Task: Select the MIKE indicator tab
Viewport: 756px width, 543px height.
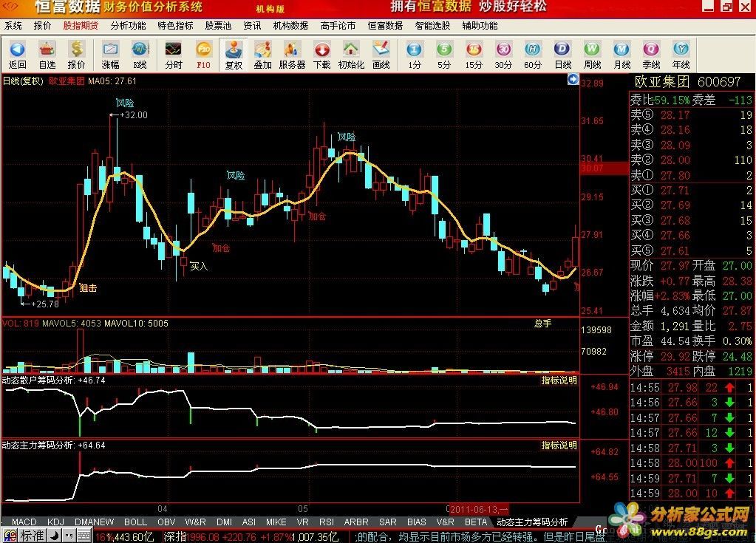Action: pyautogui.click(x=276, y=522)
